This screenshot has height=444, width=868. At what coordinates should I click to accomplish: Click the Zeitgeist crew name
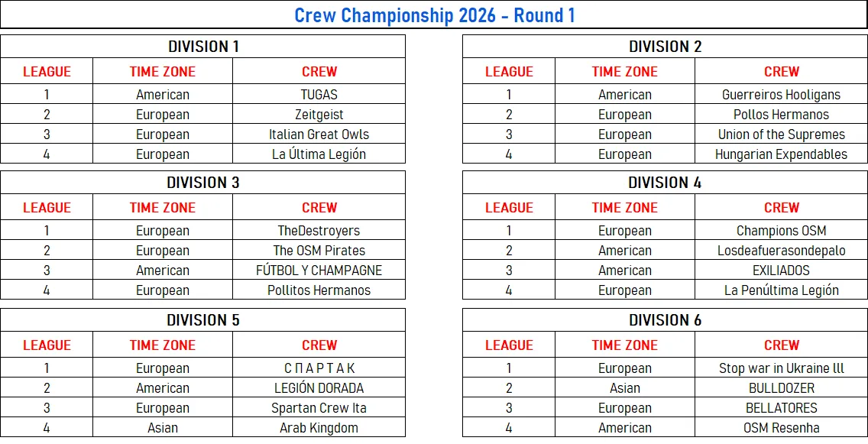pos(319,115)
